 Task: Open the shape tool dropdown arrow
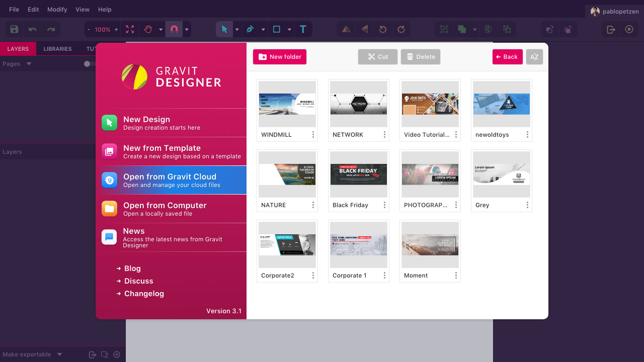tap(289, 30)
